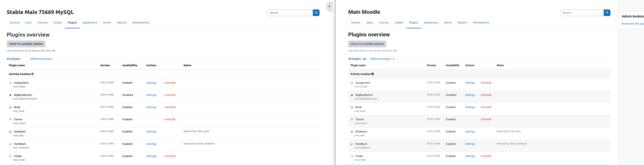Image resolution: width=644 pixels, height=165 pixels.
Task: Show Additional plugins 9 in Main Moodle
Action: [x=382, y=59]
